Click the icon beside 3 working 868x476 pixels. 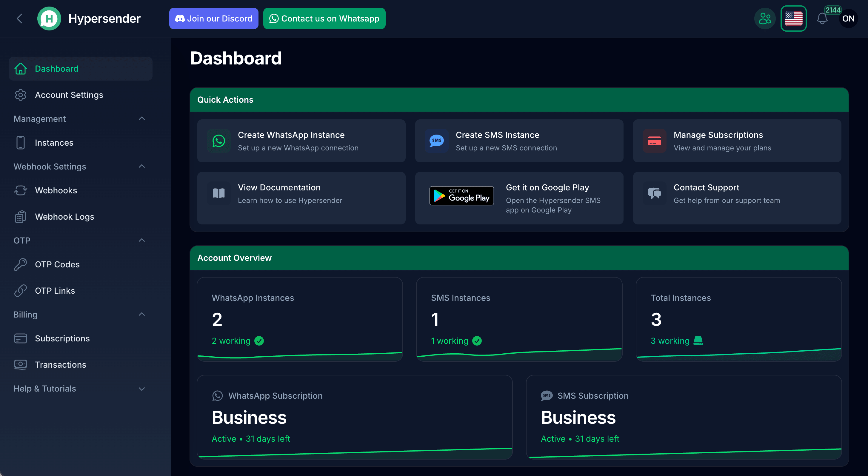click(698, 341)
